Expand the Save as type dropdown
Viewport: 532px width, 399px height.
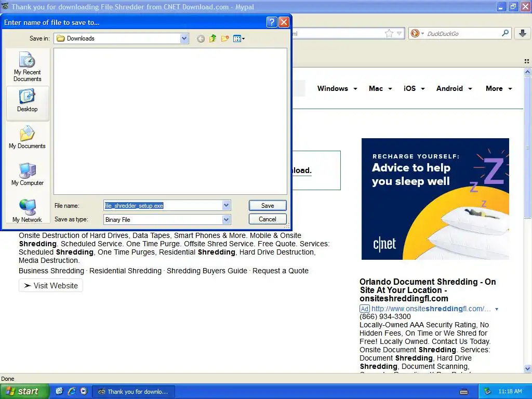click(x=227, y=220)
